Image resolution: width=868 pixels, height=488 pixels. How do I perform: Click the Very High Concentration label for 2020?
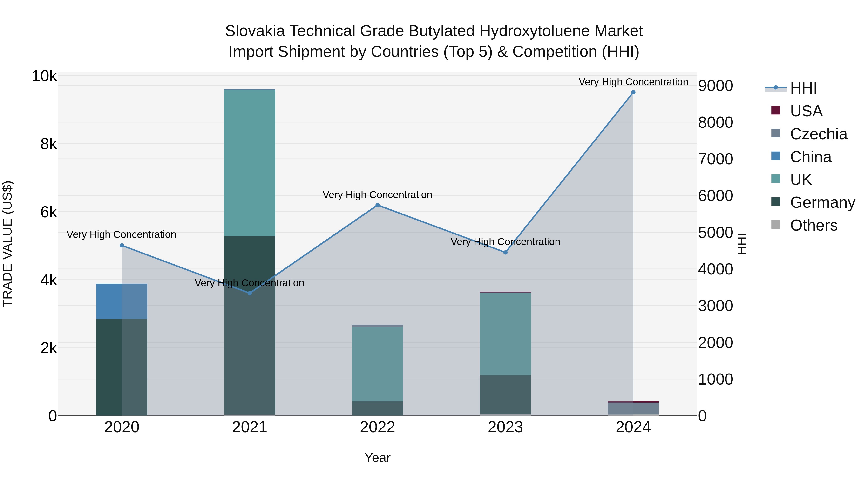point(121,234)
